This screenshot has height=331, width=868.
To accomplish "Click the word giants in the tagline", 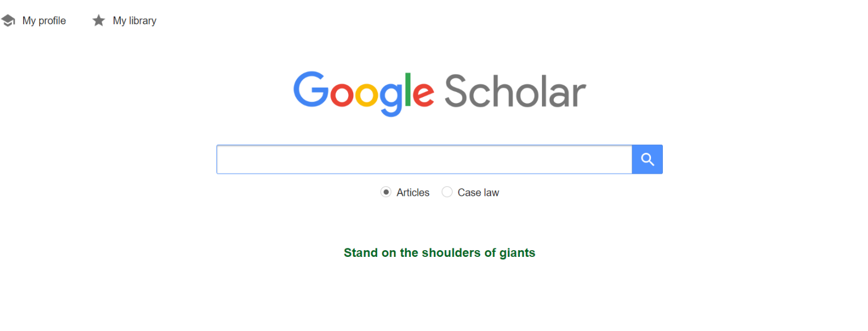I will pos(517,253).
